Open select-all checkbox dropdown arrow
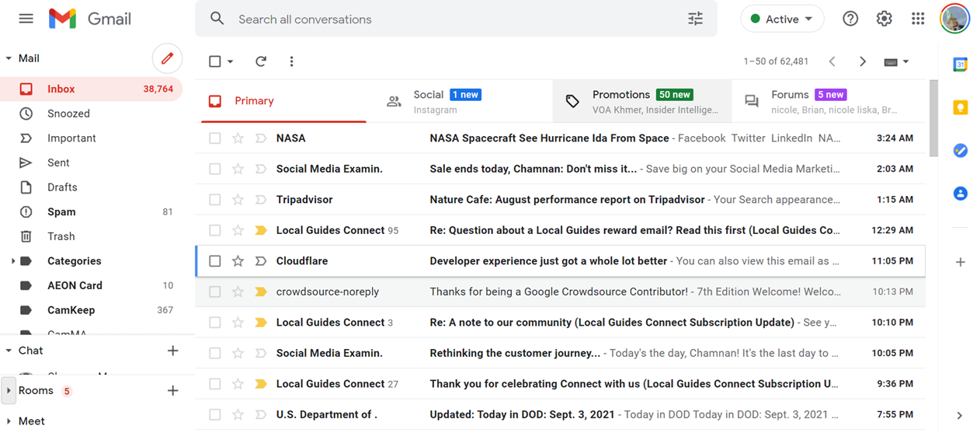Viewport: 980px width, 433px height. [231, 62]
